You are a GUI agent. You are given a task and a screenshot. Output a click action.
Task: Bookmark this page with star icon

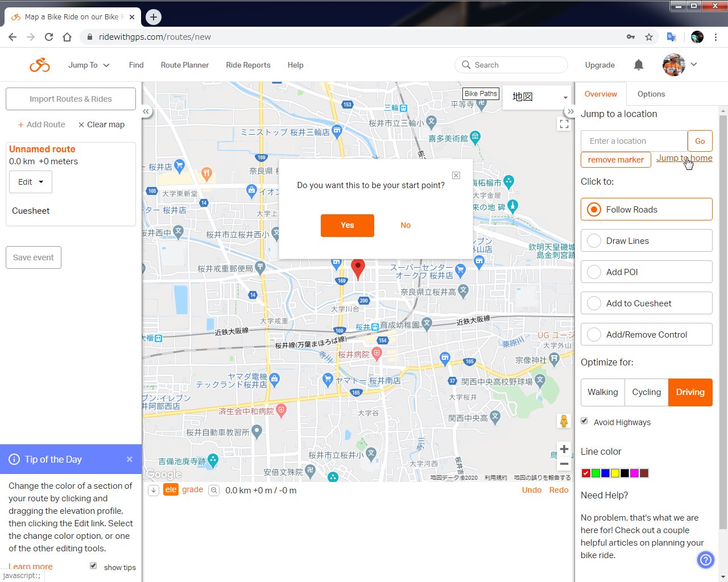click(x=649, y=37)
